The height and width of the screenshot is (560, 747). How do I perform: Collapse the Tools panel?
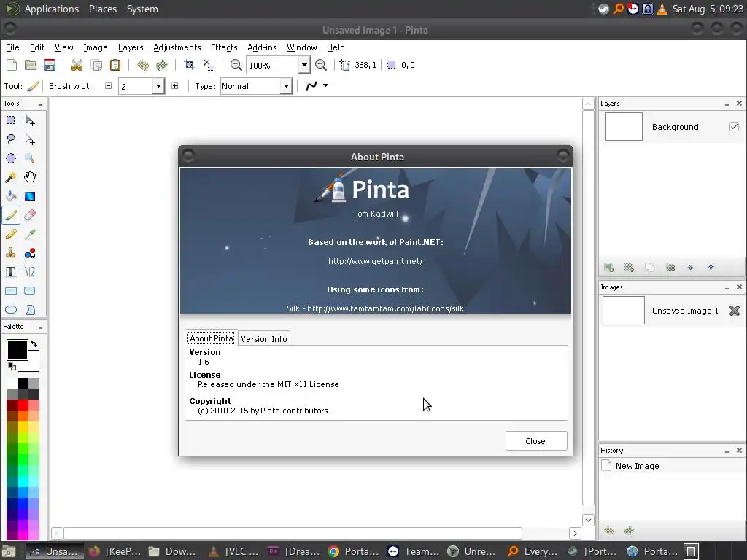41,104
